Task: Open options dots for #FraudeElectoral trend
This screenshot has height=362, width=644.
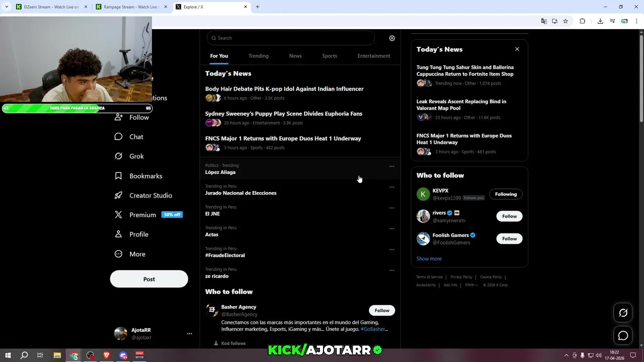Action: [391, 249]
